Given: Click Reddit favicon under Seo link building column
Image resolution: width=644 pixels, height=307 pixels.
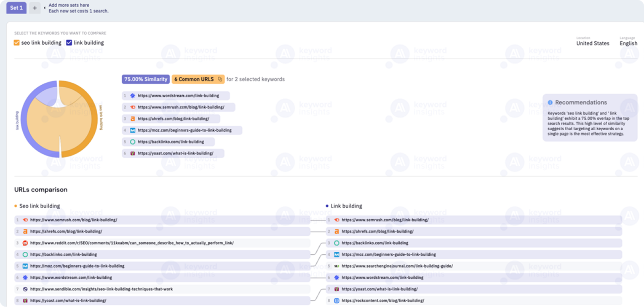Looking at the screenshot, I should tap(25, 243).
